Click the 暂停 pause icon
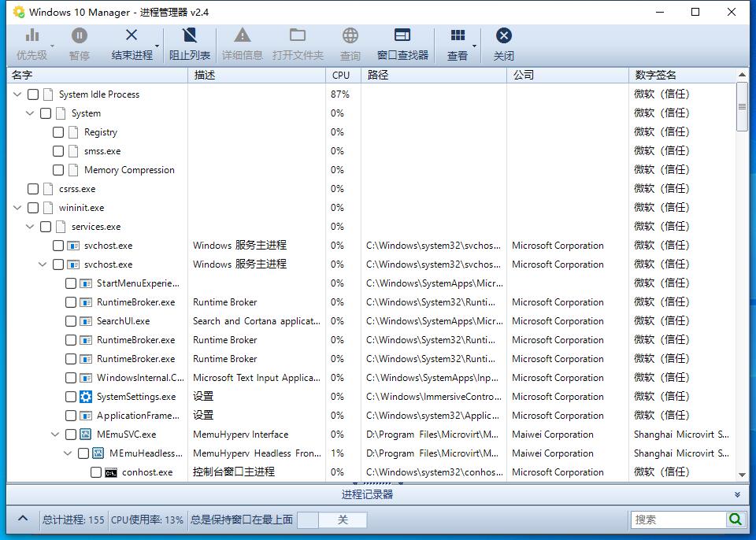756x540 pixels. point(80,35)
